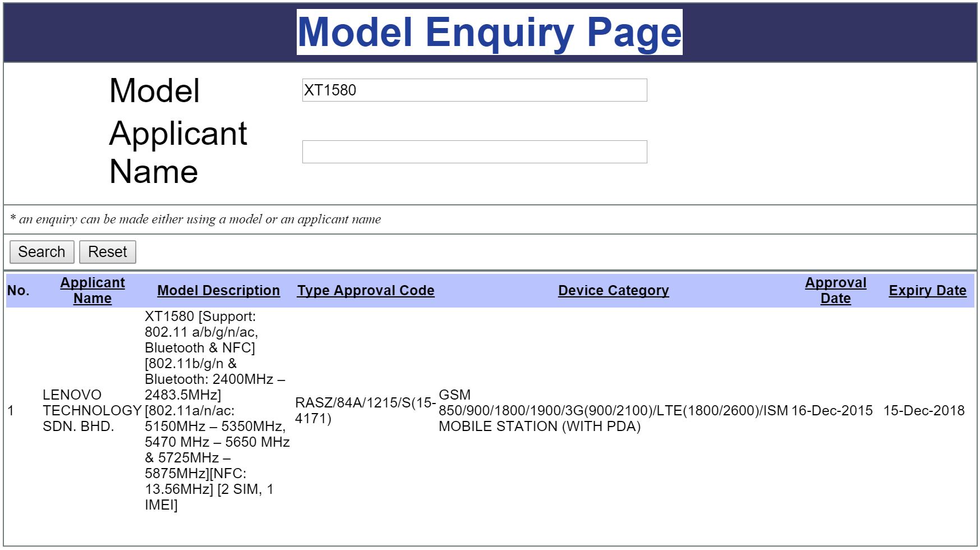The image size is (980, 550).
Task: Sort by Type Approval Code column header
Action: [x=366, y=291]
